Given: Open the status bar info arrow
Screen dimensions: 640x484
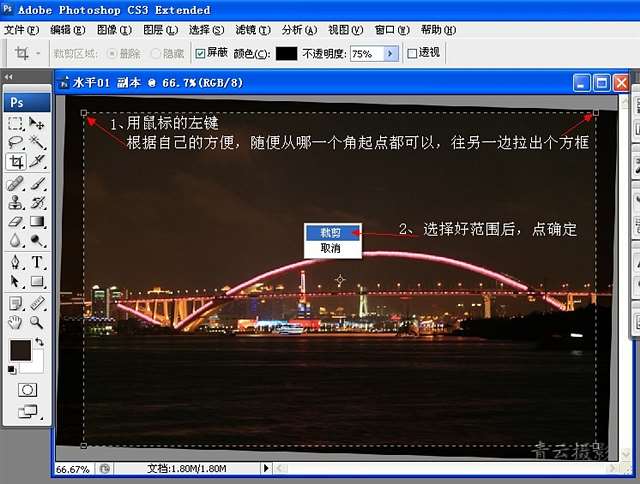Looking at the screenshot, I should 266,468.
